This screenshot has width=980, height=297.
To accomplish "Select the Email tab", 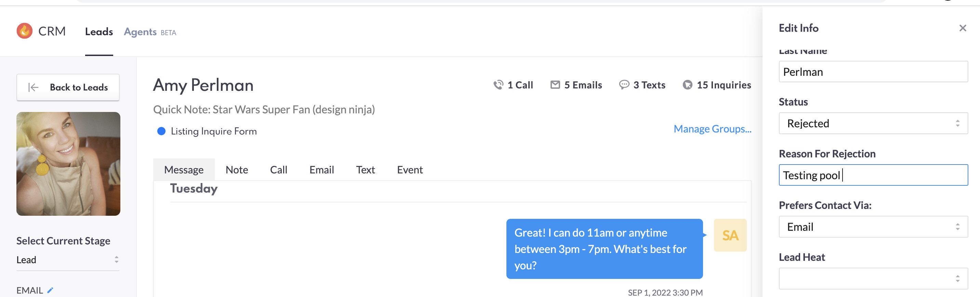I will [321, 170].
